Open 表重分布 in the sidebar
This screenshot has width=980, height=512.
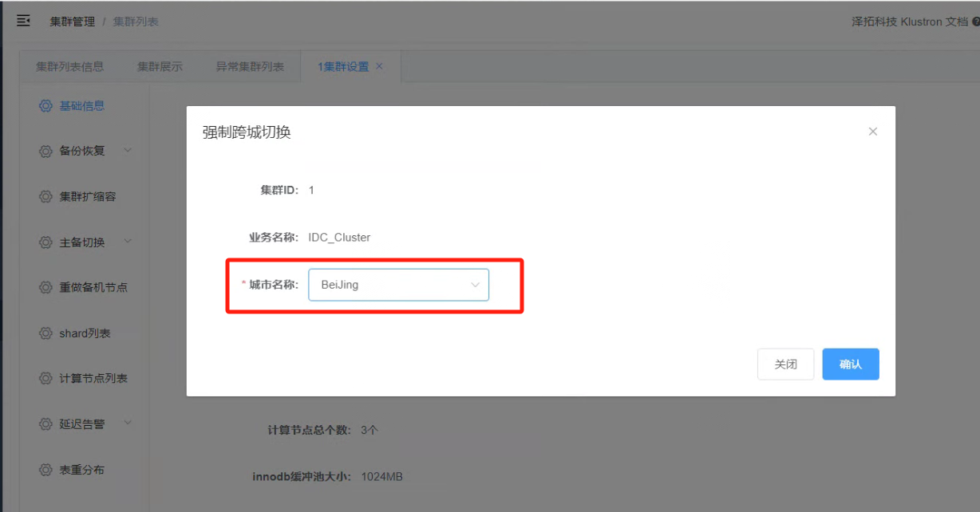(x=82, y=470)
